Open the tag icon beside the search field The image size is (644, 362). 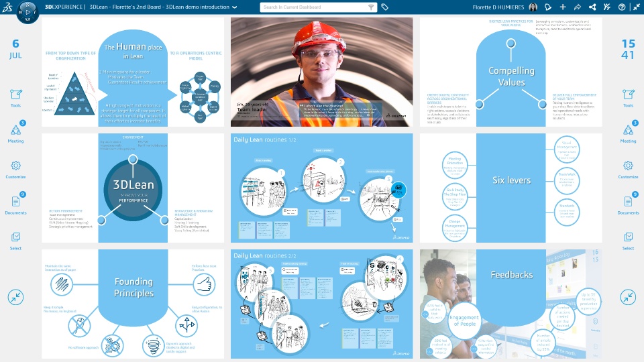pyautogui.click(x=385, y=7)
